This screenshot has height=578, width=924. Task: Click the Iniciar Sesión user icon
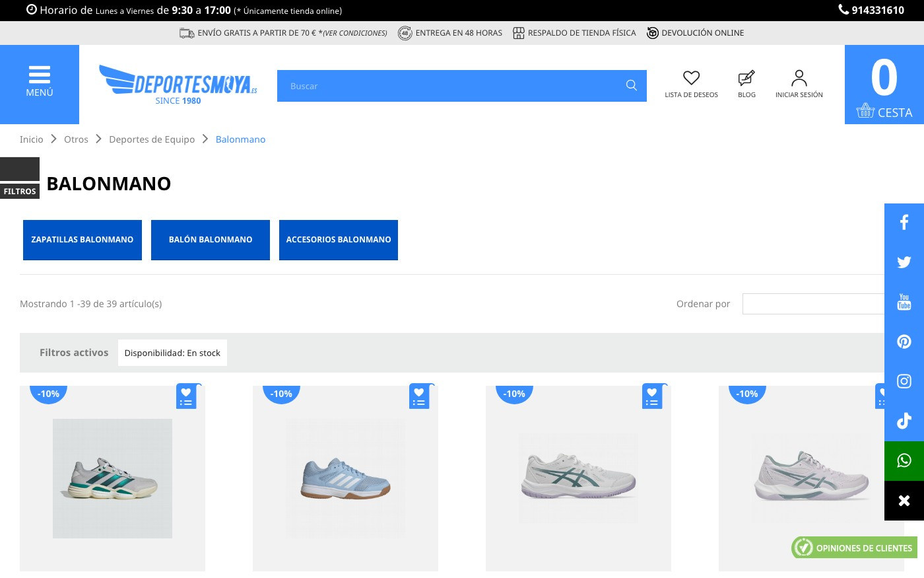[x=799, y=78]
